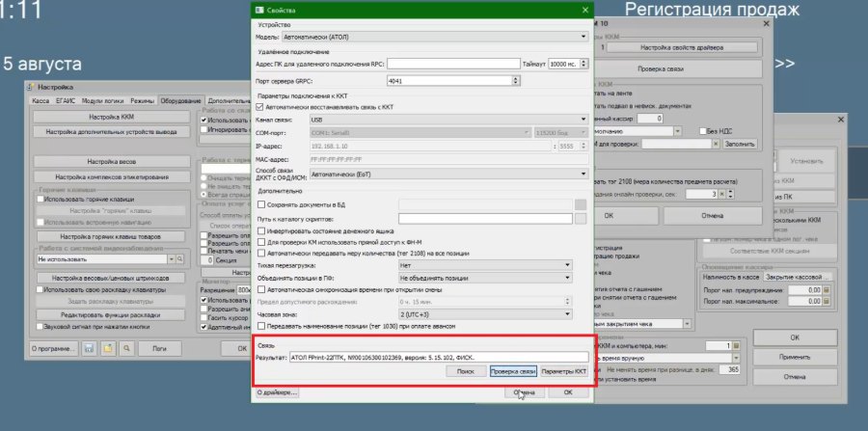Click the >> arrows at the top right
868x431 pixels.
pyautogui.click(x=784, y=63)
